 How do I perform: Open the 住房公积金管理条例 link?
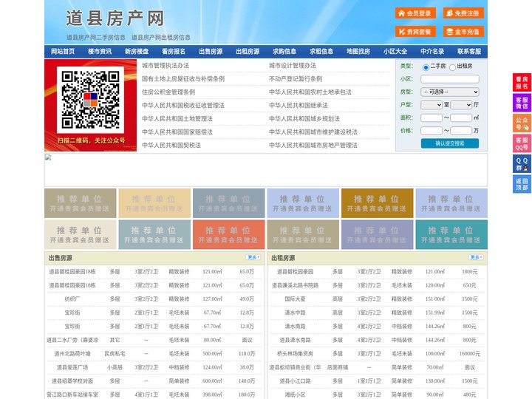click(x=168, y=92)
